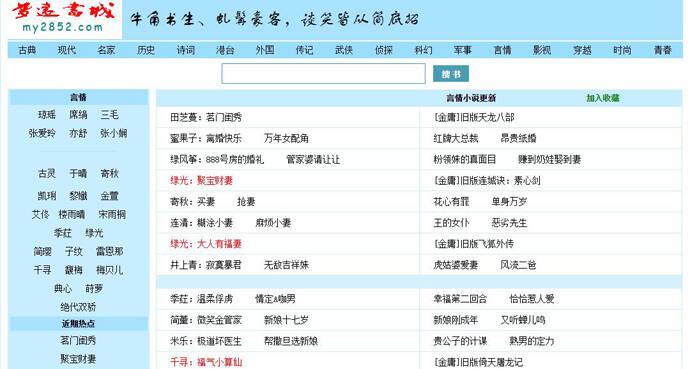Open 寄秋:买妻 entry

tap(193, 202)
